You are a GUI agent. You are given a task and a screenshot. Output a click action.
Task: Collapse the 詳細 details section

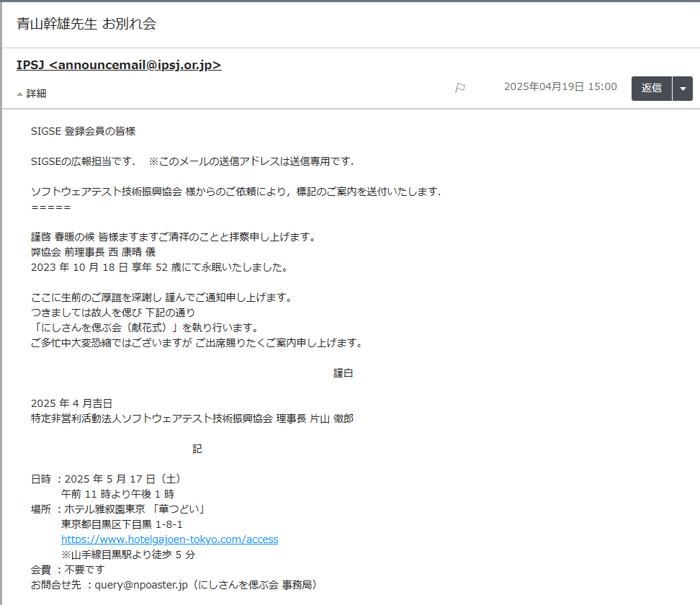click(x=32, y=94)
